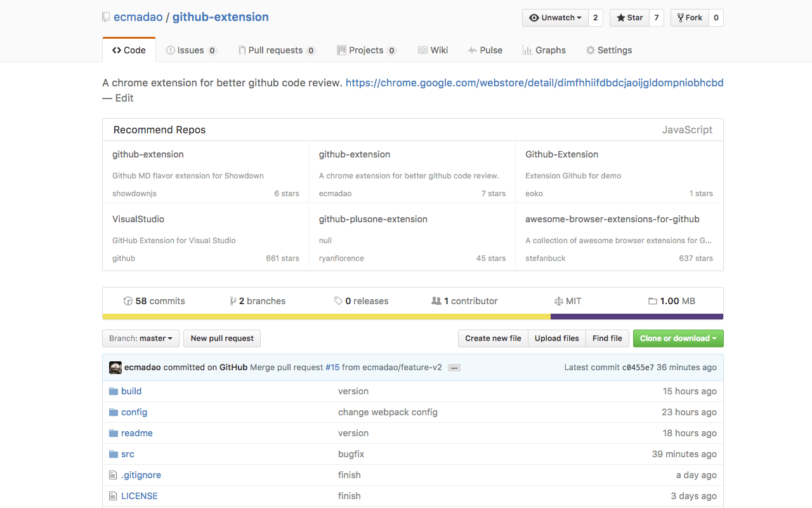Expand commit message with ellipsis button
Image resolution: width=812 pixels, height=508 pixels.
(x=454, y=368)
